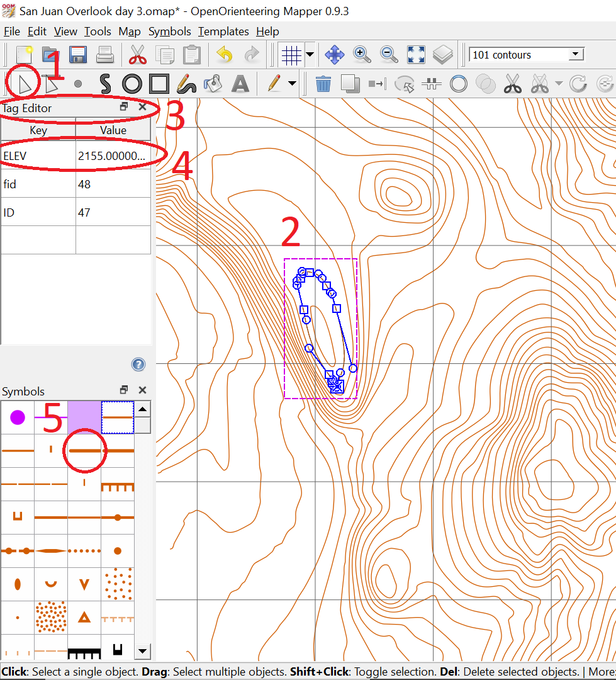Select the Draw paths tool

105,83
